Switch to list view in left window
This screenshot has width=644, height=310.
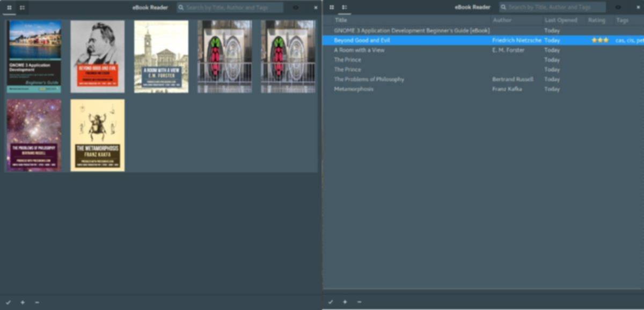22,8
